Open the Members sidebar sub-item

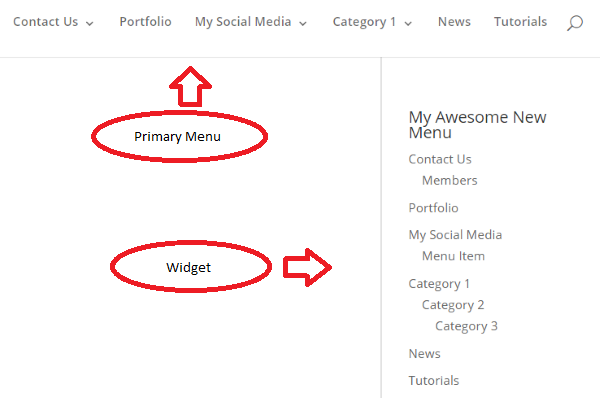450,180
